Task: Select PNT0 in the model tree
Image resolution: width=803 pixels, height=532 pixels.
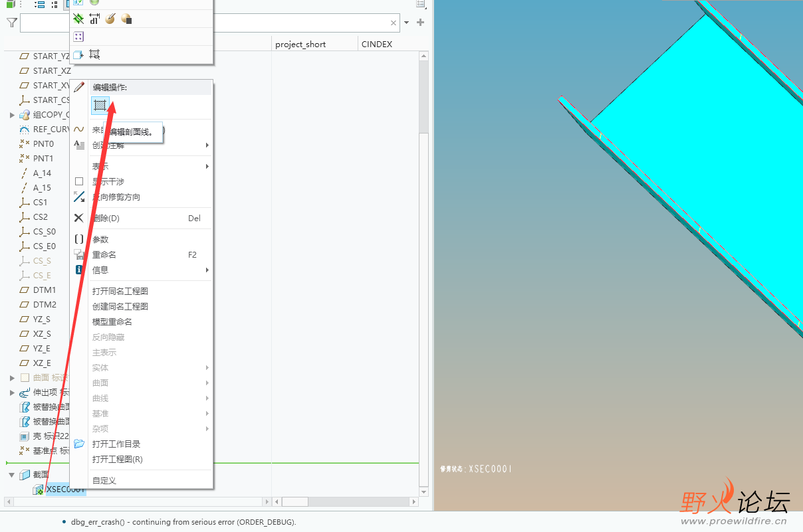Action: 43,143
